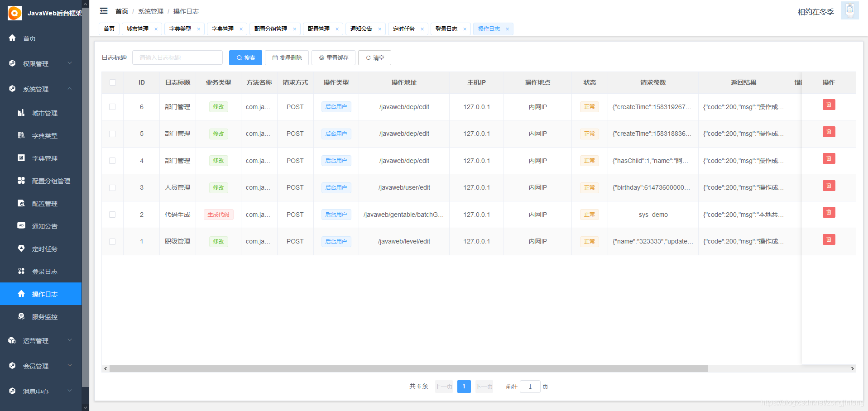Click the 重置缓存 button

click(333, 57)
